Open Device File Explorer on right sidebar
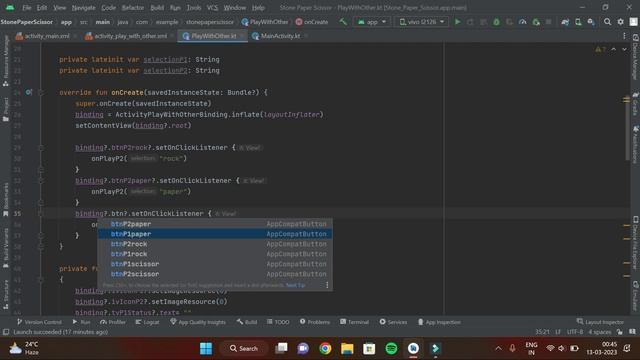Viewport: 640px width, 360px height. [636, 242]
